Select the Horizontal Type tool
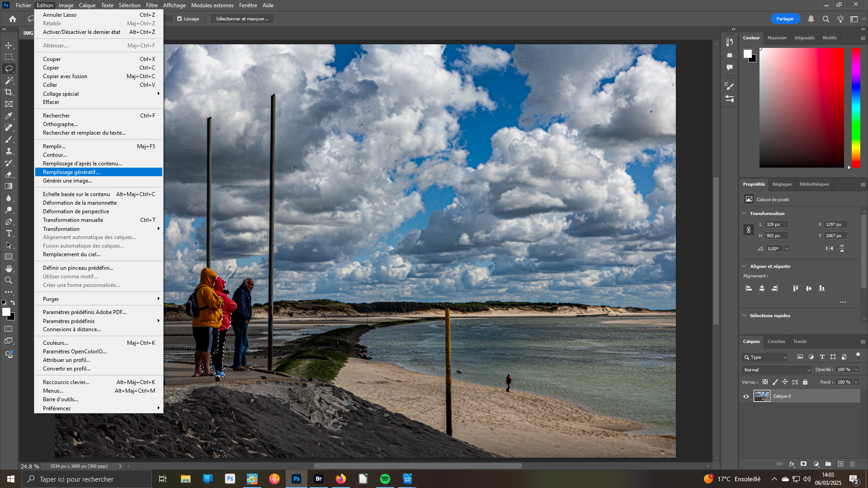Screen dimensions: 868x488 point(9,234)
